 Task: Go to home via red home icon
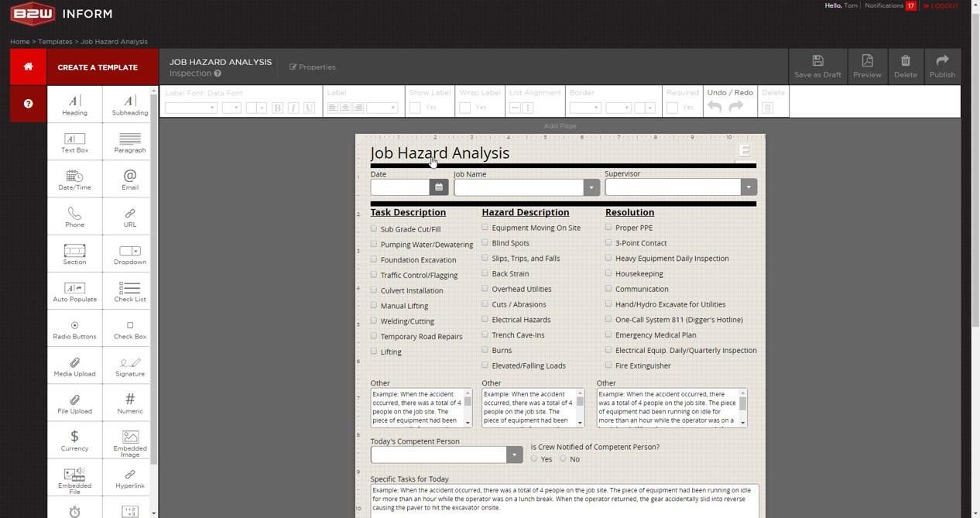[x=28, y=67]
